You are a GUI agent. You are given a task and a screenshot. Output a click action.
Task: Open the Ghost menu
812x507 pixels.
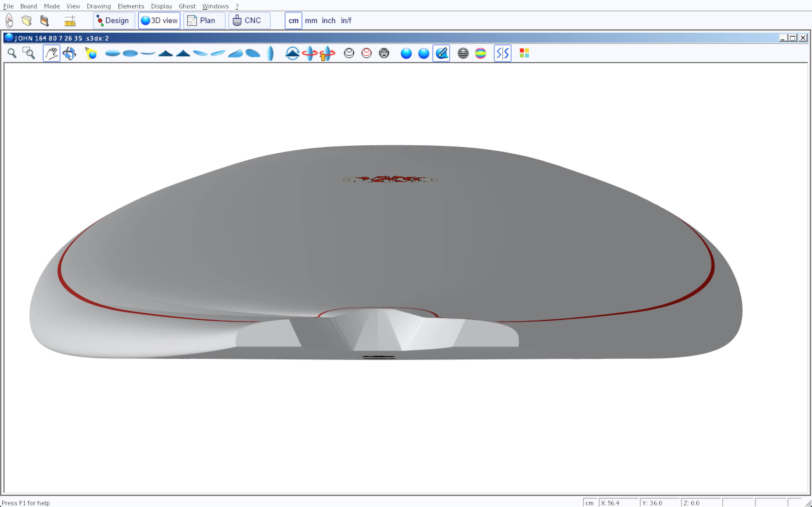tap(187, 6)
